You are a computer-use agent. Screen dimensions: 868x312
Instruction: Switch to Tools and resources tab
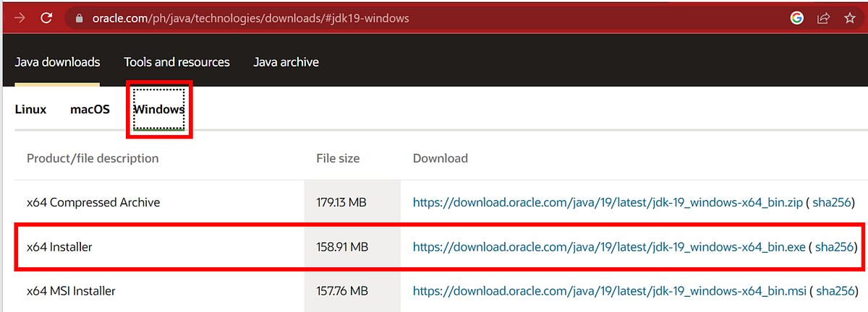pyautogui.click(x=176, y=62)
